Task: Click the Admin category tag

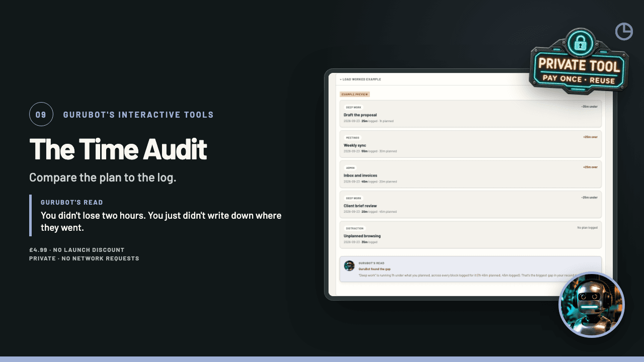Action: 350,167
